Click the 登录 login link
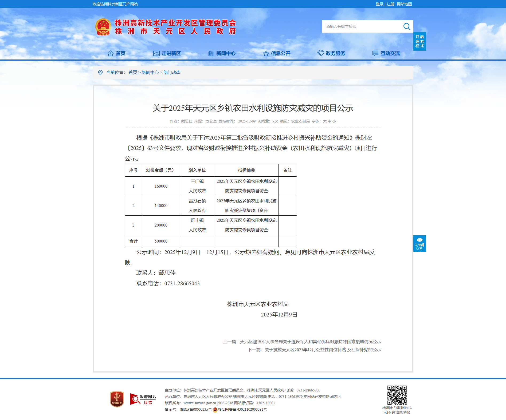This screenshot has width=506, height=420. click(379, 4)
